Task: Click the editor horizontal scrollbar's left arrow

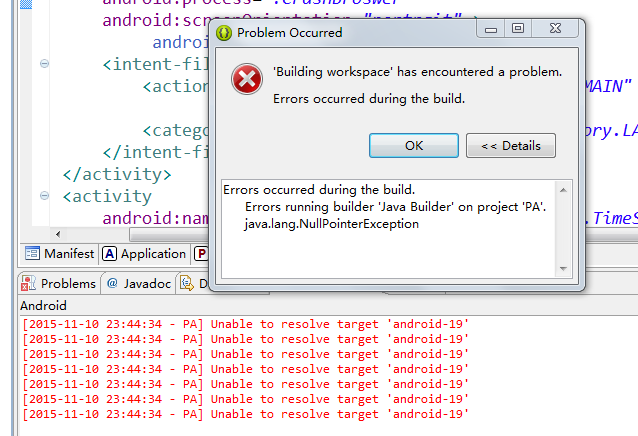Action: tap(58, 234)
